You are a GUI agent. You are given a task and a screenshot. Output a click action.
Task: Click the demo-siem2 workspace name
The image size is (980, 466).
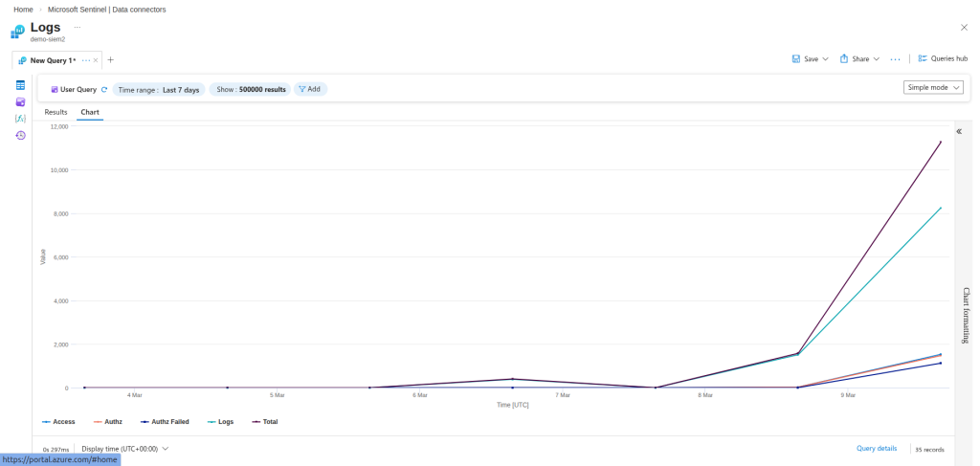[48, 39]
